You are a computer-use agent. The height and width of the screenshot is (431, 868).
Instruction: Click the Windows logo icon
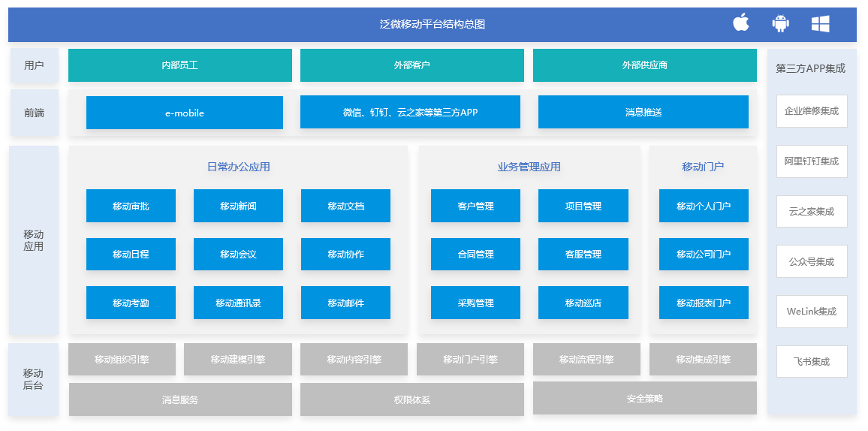point(820,24)
